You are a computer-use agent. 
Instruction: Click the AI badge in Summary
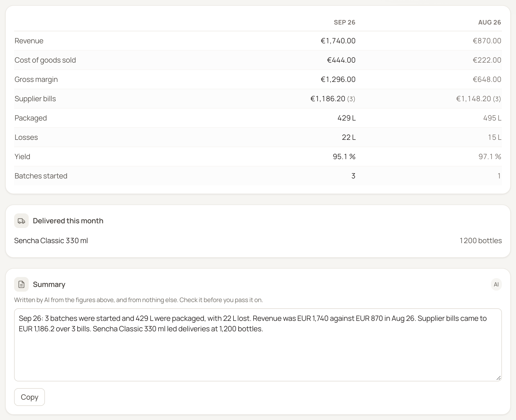click(496, 284)
